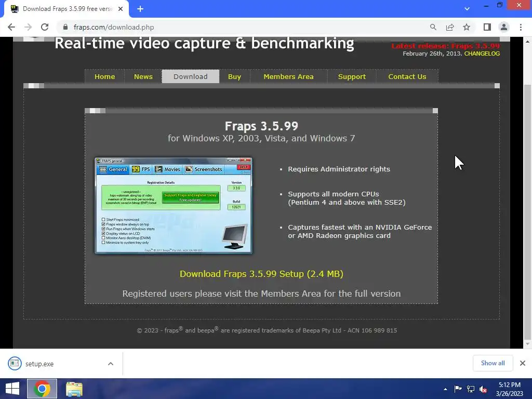Click "Supports all modern CPUs" text
Image resolution: width=532 pixels, height=399 pixels.
333,194
